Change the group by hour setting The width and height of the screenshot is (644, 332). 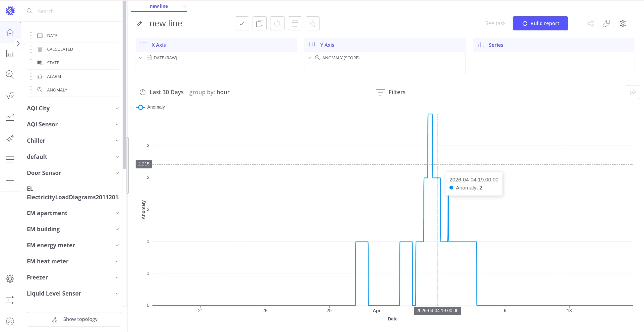(x=209, y=92)
